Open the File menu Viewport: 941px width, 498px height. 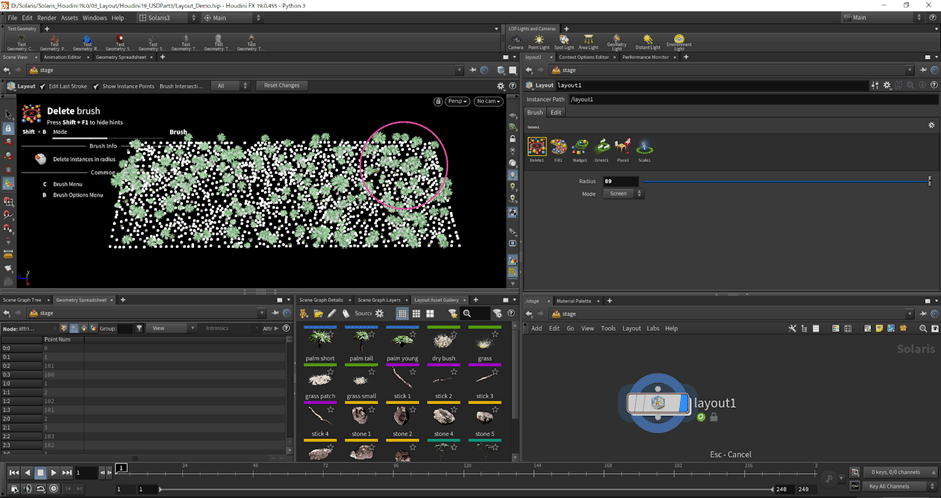tap(12, 18)
